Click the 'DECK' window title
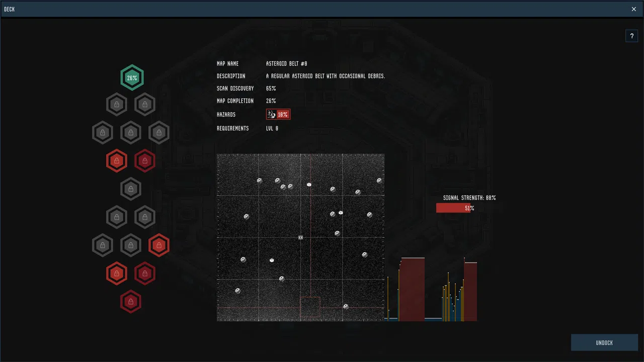Screen dimensions: 644x362 click(9, 9)
